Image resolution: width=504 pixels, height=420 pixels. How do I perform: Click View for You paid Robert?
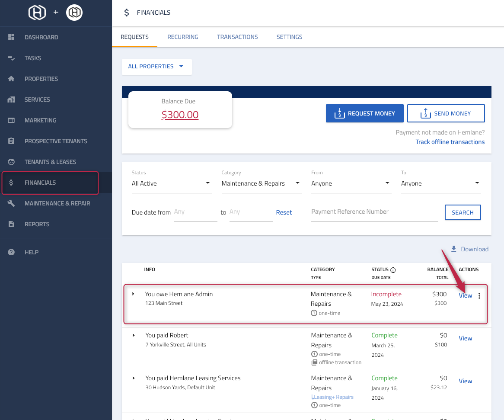(465, 338)
